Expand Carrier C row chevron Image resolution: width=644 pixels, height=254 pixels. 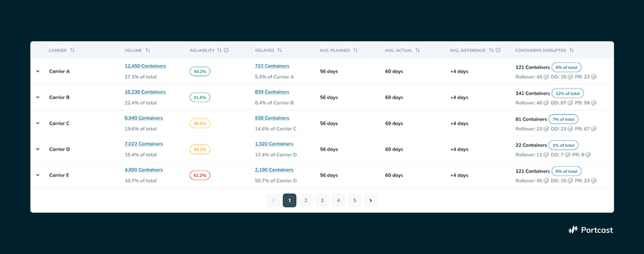[x=38, y=123]
